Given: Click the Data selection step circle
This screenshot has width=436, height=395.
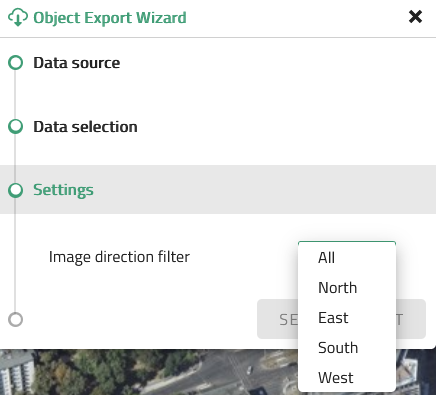Looking at the screenshot, I should click(x=15, y=126).
